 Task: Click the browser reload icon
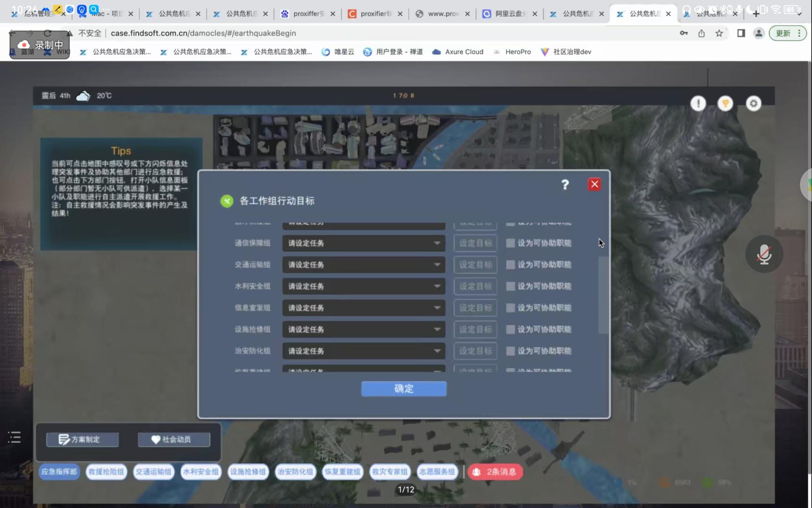point(47,33)
